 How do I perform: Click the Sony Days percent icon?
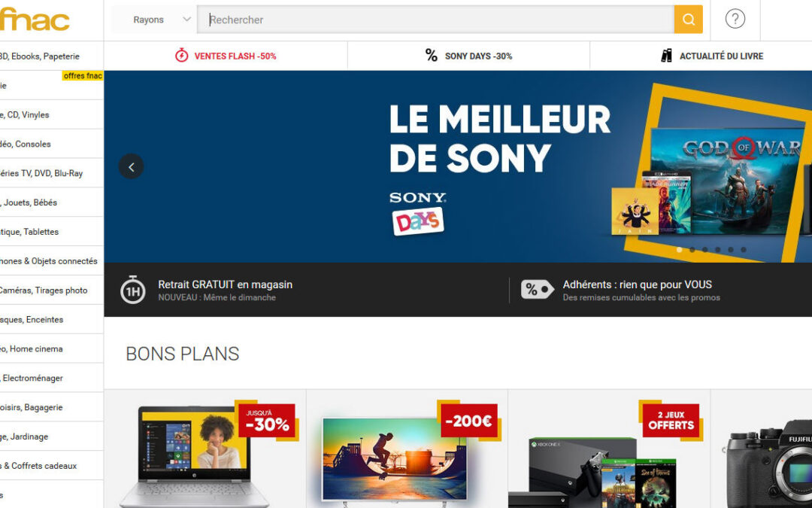point(431,56)
